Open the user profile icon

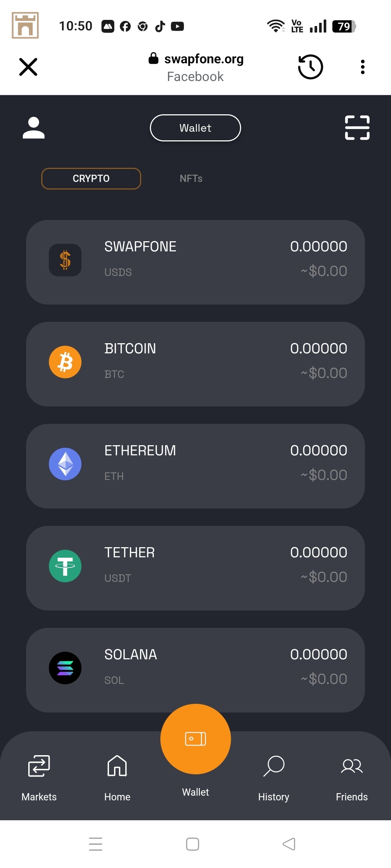point(34,128)
